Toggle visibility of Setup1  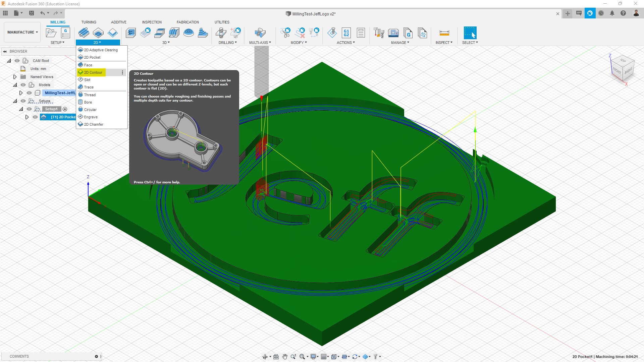[29, 109]
